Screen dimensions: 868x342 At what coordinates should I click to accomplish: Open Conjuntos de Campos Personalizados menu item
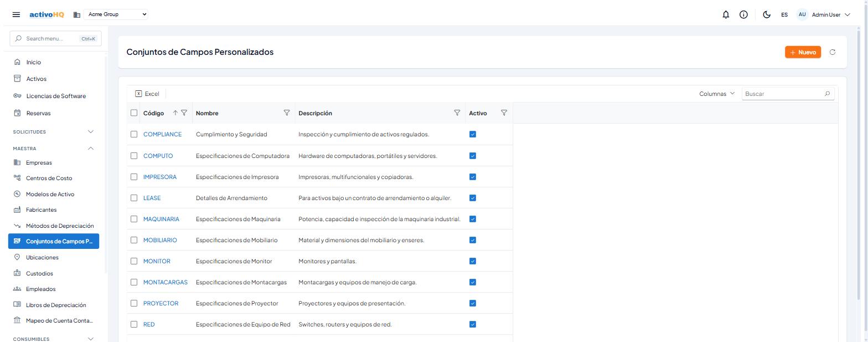point(54,241)
